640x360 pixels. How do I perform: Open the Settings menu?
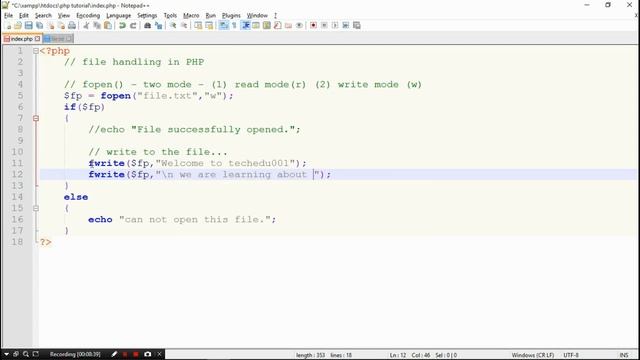pos(147,16)
